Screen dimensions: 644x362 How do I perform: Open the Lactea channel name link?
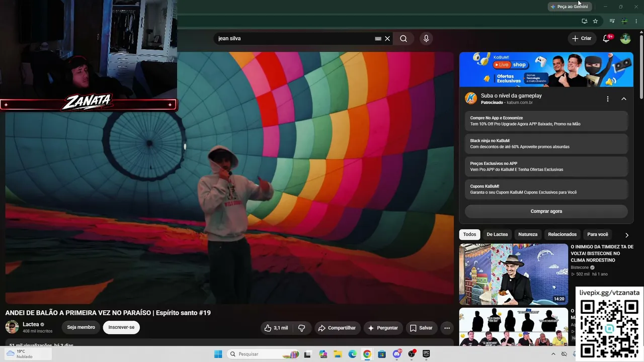click(31, 324)
